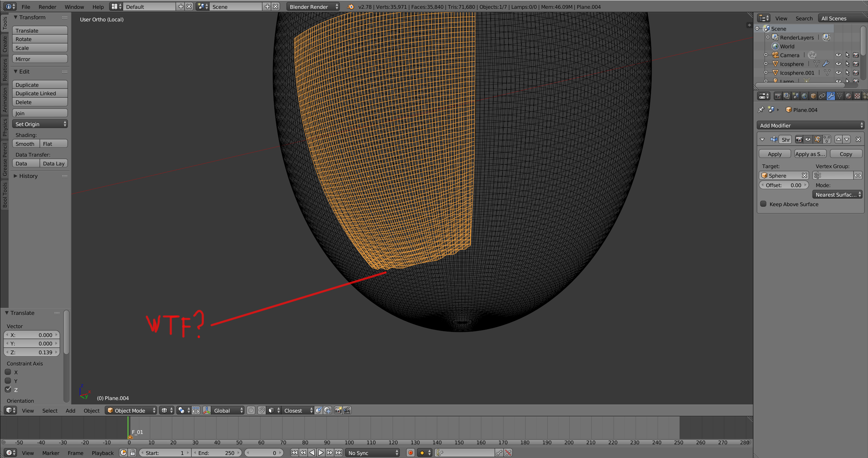This screenshot has width=868, height=458.
Task: Uncheck the Z constraint axis checkbox
Action: coord(8,390)
